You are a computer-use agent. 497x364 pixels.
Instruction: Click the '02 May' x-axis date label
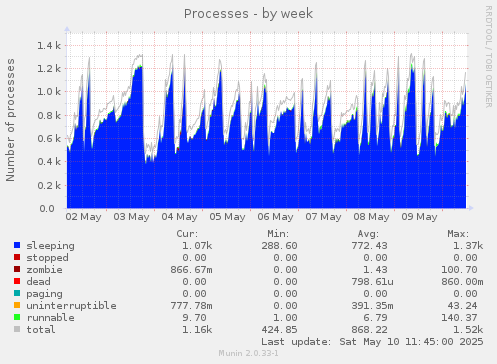(83, 217)
